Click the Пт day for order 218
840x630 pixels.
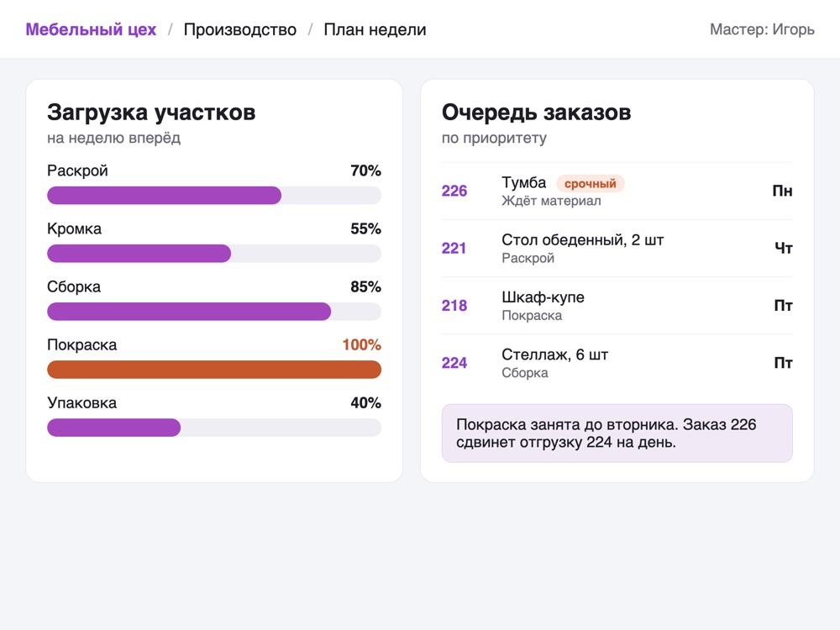coord(783,306)
